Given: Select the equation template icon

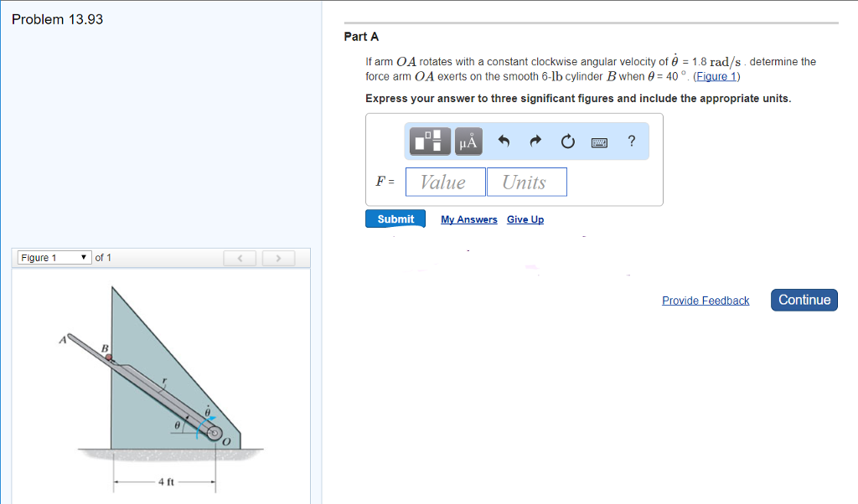Looking at the screenshot, I should [x=429, y=141].
